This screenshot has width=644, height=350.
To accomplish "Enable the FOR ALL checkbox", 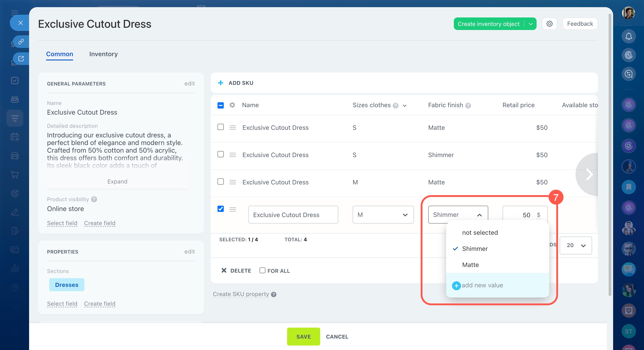I will pos(262,271).
